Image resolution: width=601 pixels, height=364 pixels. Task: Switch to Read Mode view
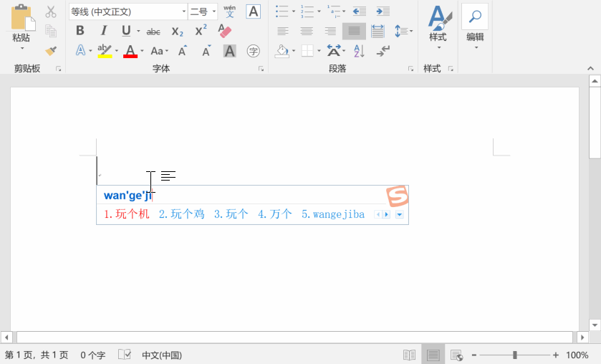409,355
